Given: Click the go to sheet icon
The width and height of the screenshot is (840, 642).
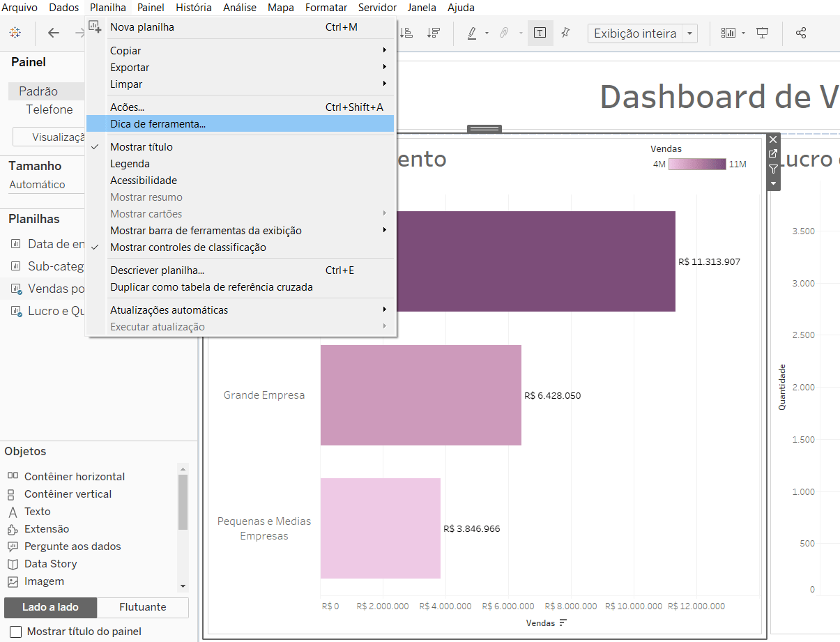Looking at the screenshot, I should (x=773, y=154).
